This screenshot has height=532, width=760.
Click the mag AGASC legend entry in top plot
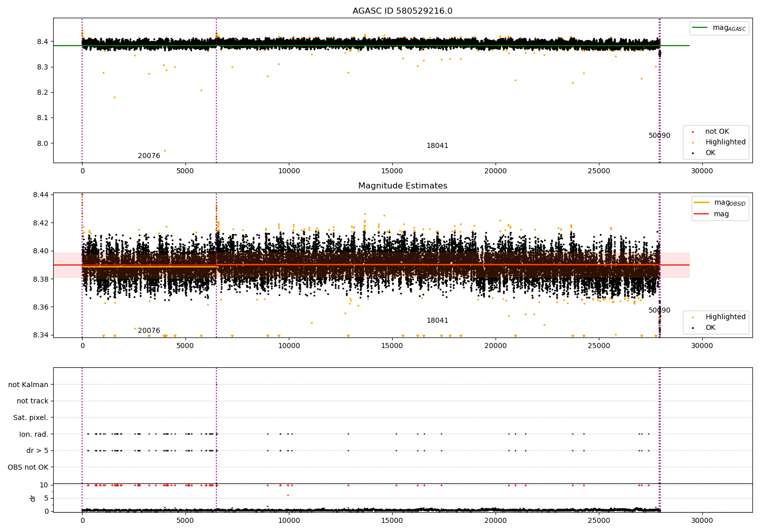click(719, 28)
